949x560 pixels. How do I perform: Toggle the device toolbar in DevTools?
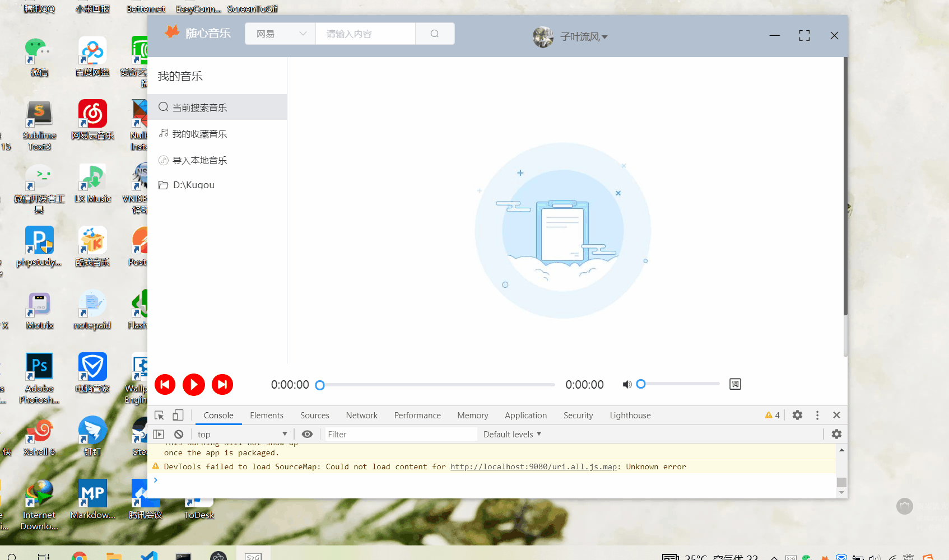pos(178,415)
